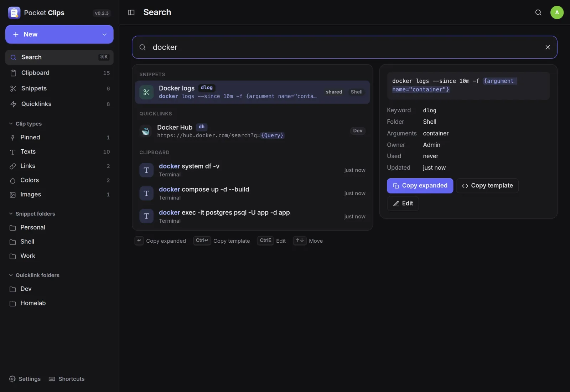Viewport: 570px width, 392px height.
Task: Click the Pocket Clips logo icon
Action: [x=14, y=13]
